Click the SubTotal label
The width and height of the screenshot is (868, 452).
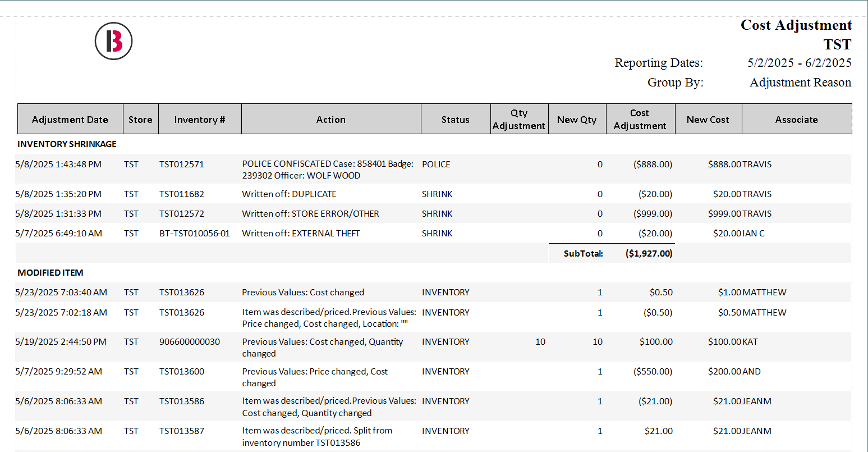(584, 253)
